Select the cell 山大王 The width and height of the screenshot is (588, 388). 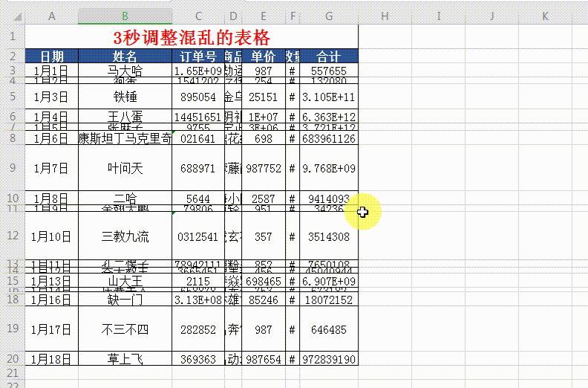pos(125,280)
